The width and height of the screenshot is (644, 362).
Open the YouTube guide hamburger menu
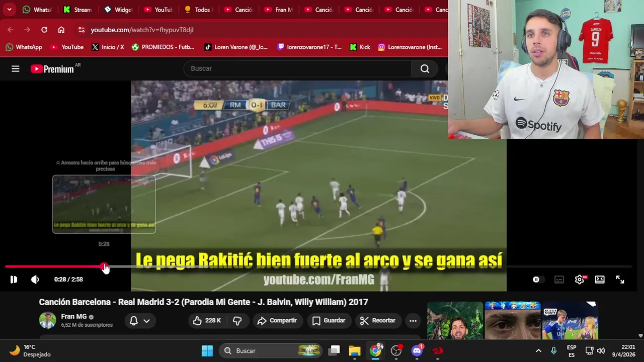pos(16,69)
